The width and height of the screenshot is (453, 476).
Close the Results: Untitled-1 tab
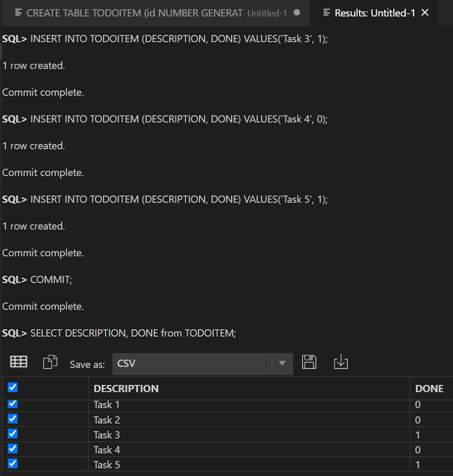coord(425,12)
